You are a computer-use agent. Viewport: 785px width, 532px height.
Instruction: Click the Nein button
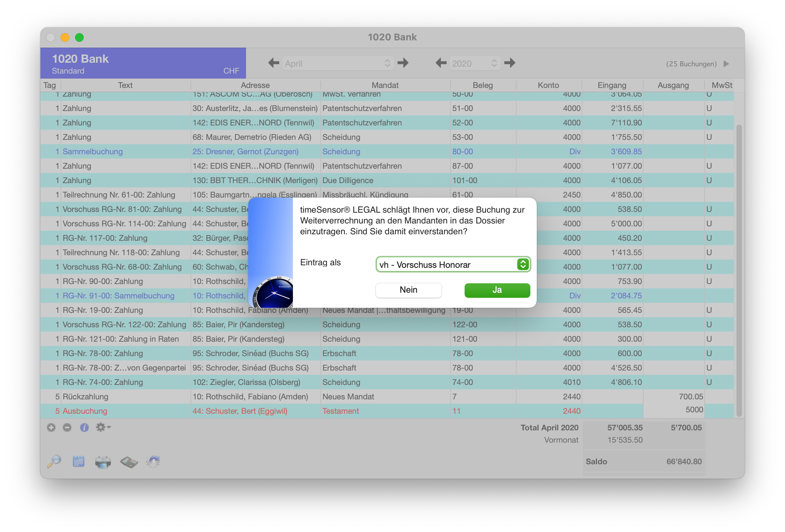tap(408, 290)
